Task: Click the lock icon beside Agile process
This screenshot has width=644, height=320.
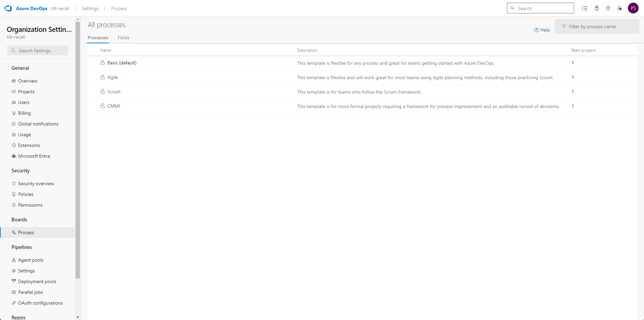Action: click(x=102, y=77)
